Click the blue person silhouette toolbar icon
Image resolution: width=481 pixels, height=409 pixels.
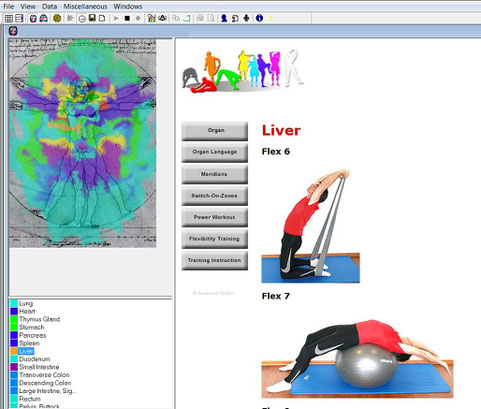pos(224,18)
